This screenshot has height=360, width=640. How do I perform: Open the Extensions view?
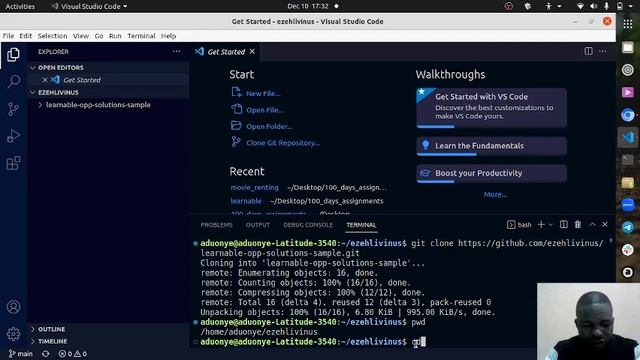point(13,163)
